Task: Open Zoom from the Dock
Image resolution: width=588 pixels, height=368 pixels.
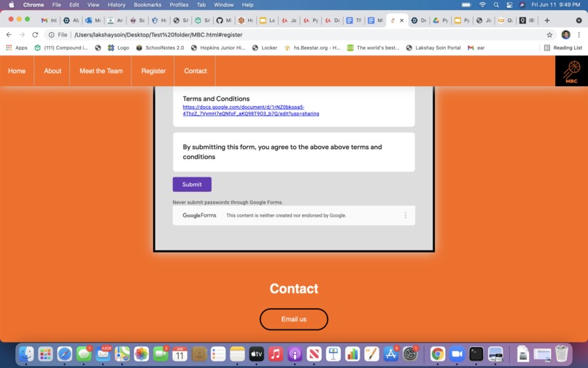Action: pos(457,353)
